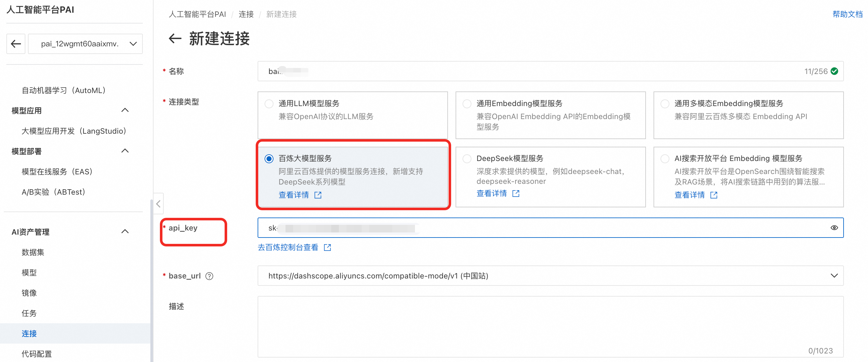Viewport: 868px width, 362px height.
Task: Open 大模型应用开发（LangStudio） in sidebar
Action: (x=75, y=131)
